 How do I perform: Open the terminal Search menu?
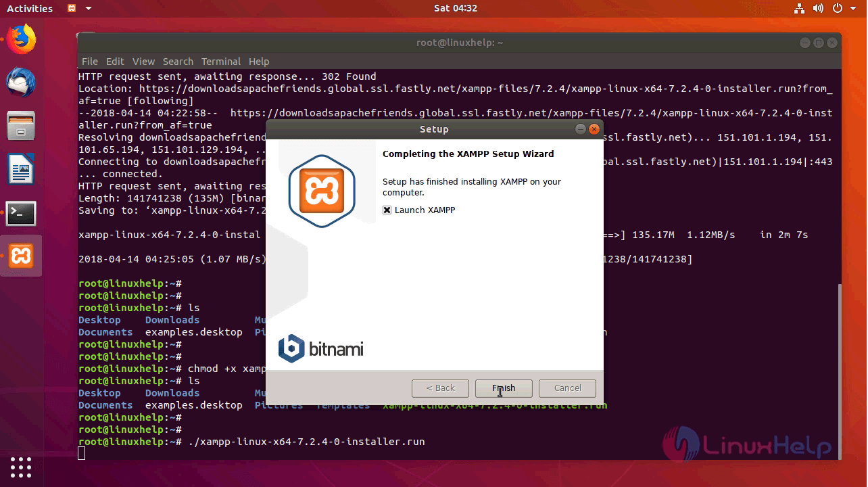pyautogui.click(x=178, y=61)
